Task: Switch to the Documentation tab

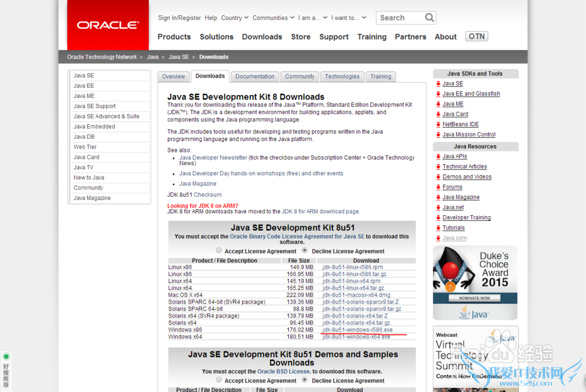Action: pos(255,76)
